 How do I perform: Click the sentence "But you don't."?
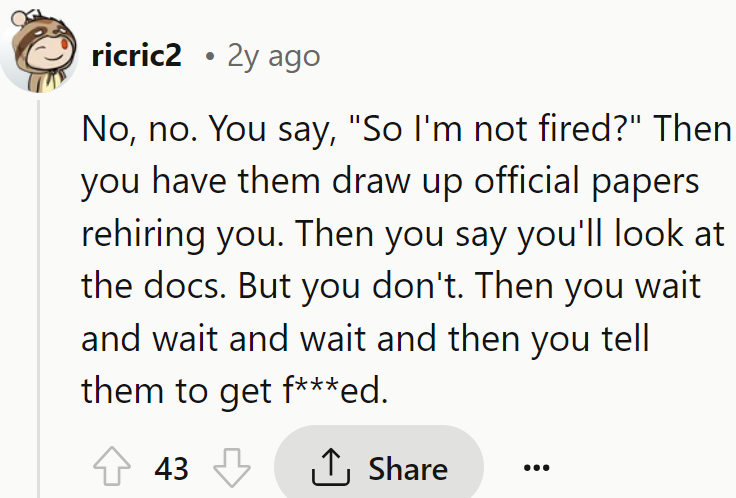351,286
